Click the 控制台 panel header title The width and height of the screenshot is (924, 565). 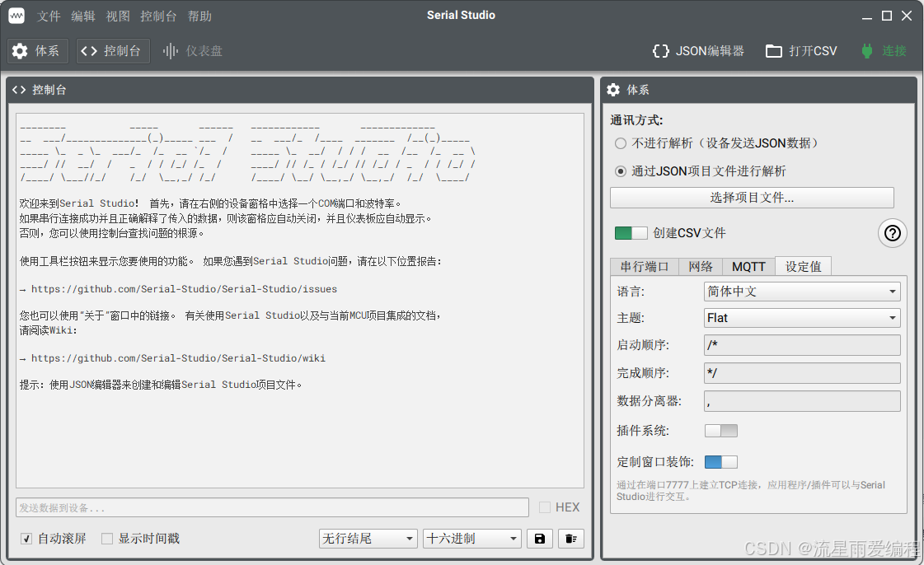pos(49,90)
